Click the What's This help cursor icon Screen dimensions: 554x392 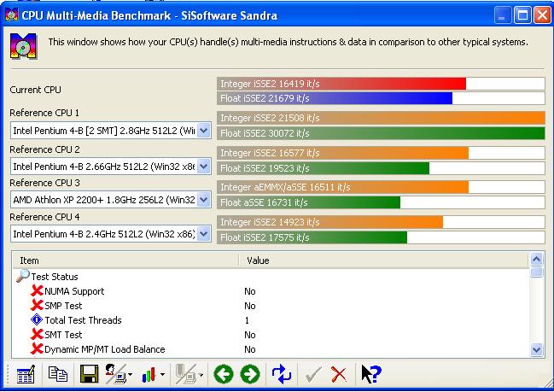pyautogui.click(x=371, y=374)
